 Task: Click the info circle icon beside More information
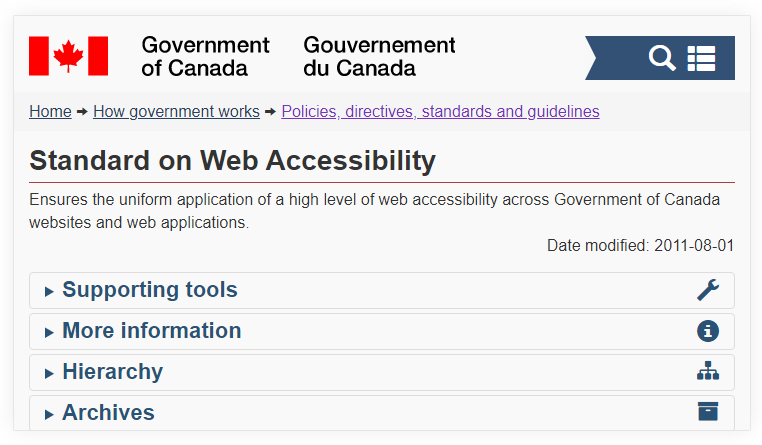(x=708, y=331)
